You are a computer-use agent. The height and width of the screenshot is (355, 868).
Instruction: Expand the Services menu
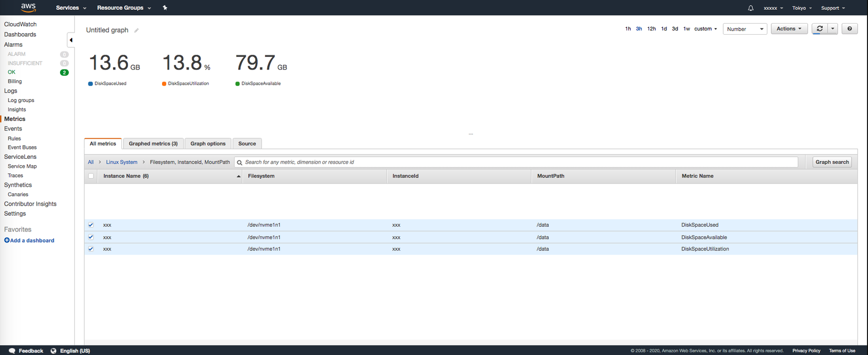[71, 8]
